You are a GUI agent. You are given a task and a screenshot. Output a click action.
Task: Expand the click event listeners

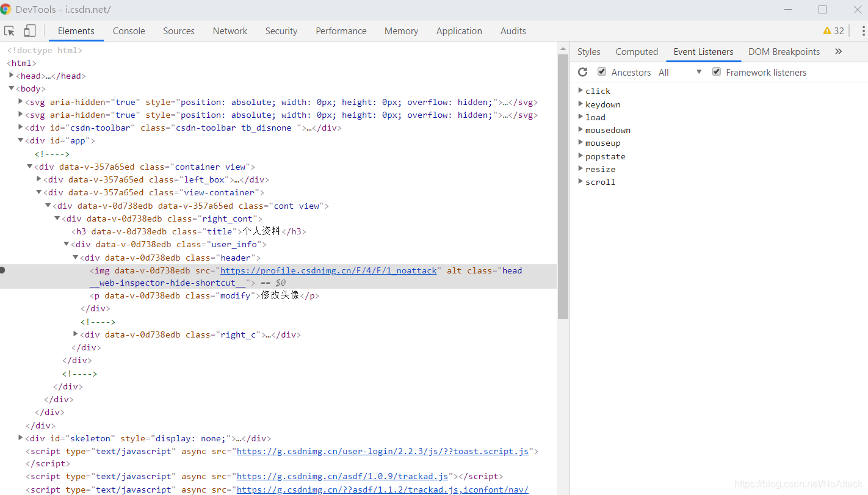[580, 91]
